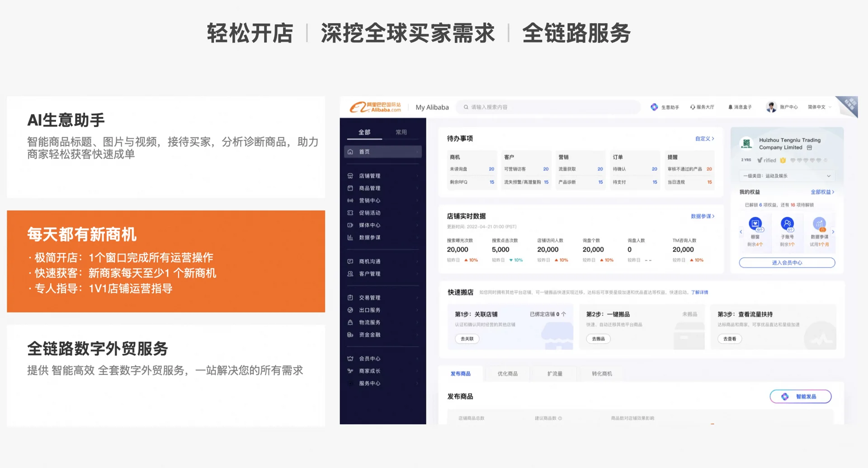The width and height of the screenshot is (868, 468).
Task: Click the 商品管理 box icon
Action: (350, 188)
